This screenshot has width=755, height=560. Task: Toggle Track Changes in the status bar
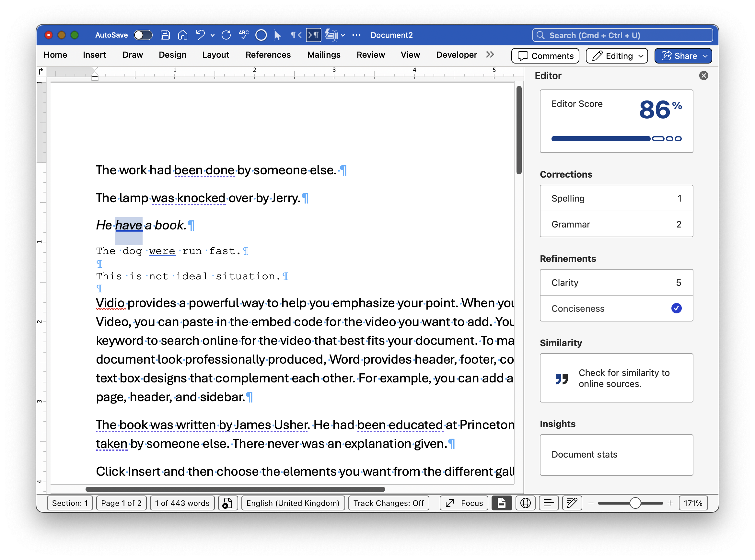tap(389, 503)
